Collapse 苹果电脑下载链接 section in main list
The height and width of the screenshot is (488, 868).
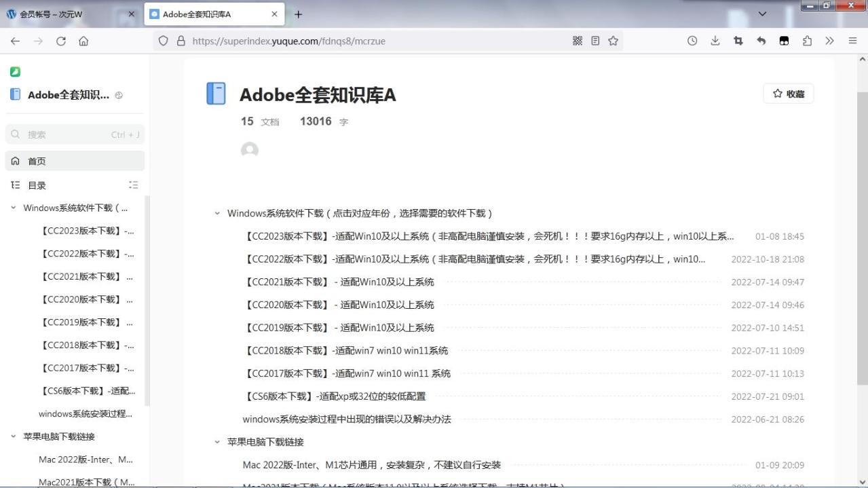pyautogui.click(x=217, y=442)
